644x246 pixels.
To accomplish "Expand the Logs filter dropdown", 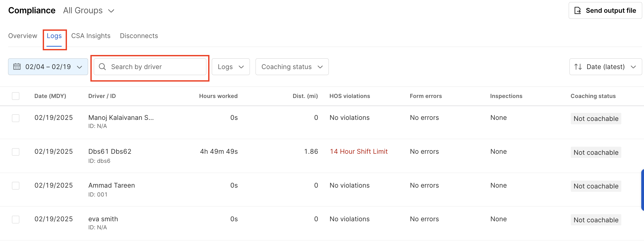I will 231,67.
